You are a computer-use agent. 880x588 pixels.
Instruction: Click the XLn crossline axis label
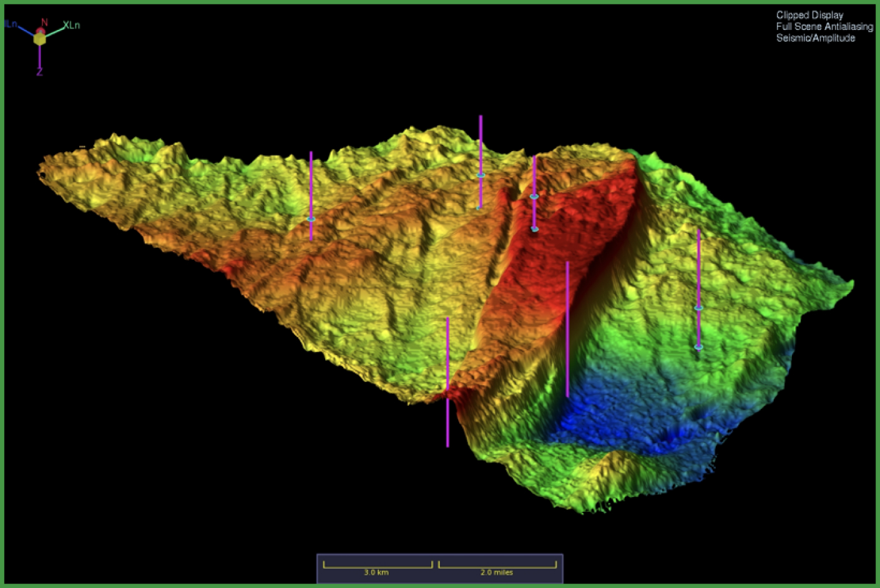click(x=71, y=26)
